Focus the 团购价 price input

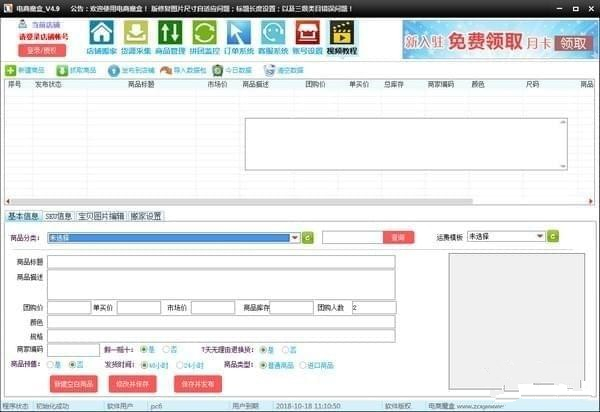(69, 308)
